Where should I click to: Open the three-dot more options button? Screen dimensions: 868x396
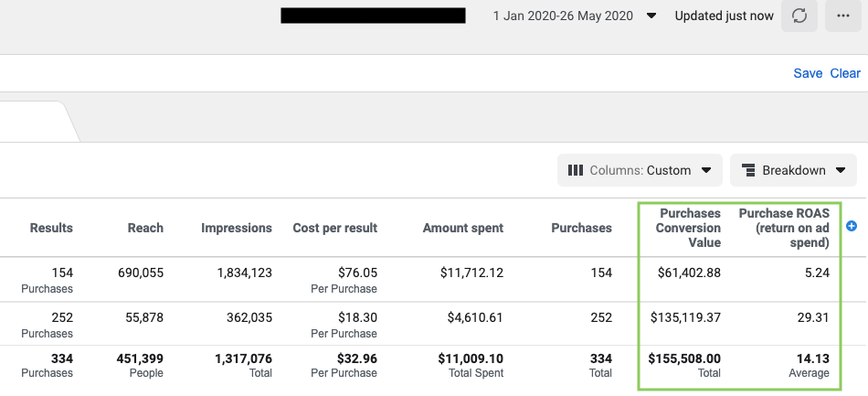(x=842, y=16)
